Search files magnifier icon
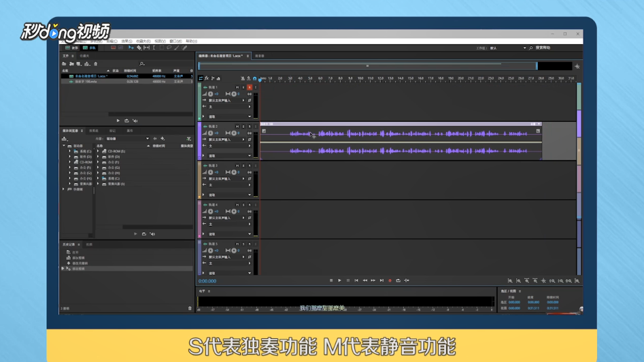Screen dimensions: 644x362 pos(142,64)
